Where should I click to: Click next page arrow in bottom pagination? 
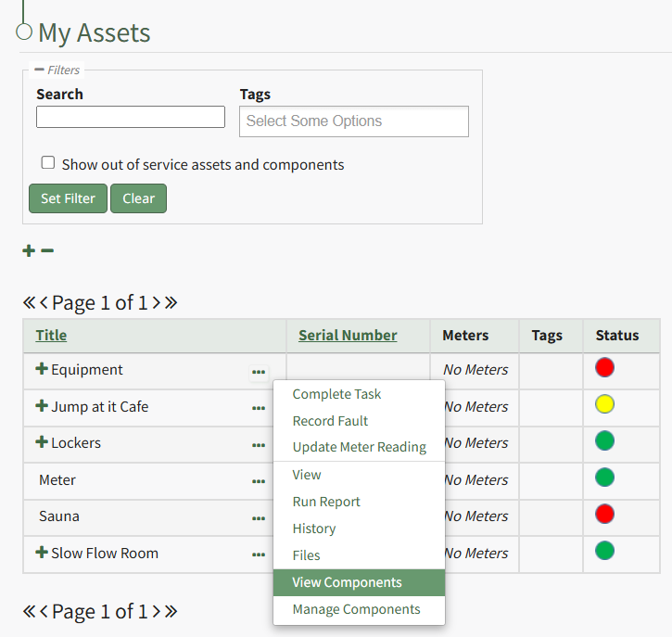(156, 612)
